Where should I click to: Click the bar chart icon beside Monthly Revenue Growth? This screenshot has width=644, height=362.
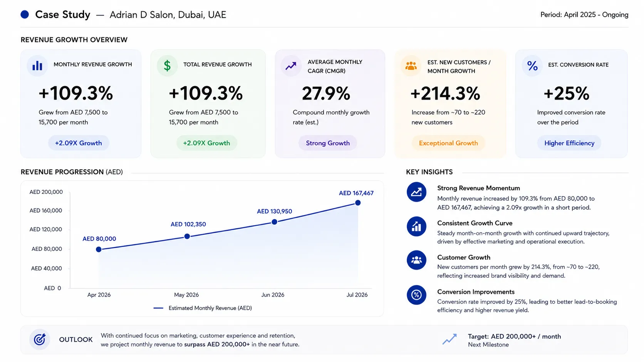pos(37,65)
